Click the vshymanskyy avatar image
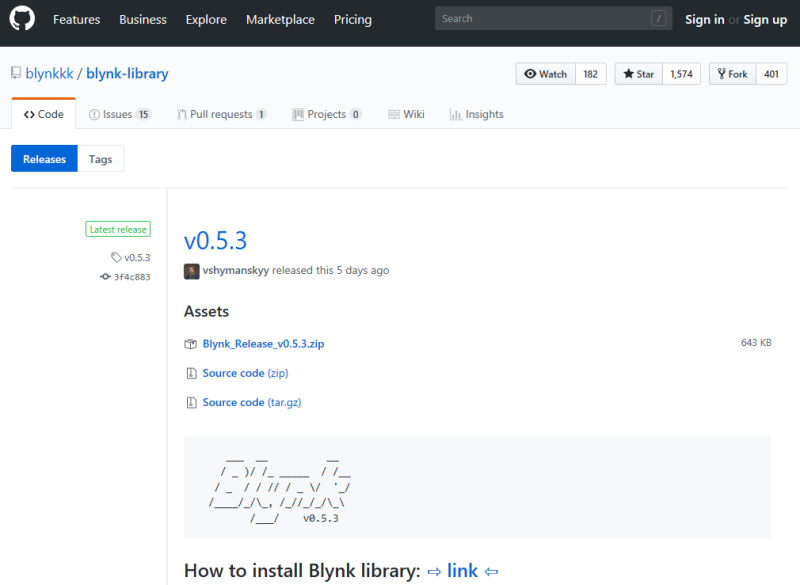This screenshot has height=585, width=800. click(191, 271)
